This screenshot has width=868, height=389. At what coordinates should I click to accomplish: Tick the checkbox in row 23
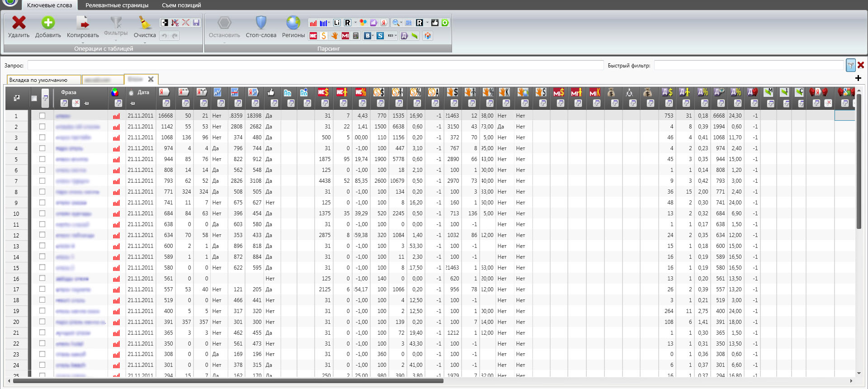click(42, 354)
